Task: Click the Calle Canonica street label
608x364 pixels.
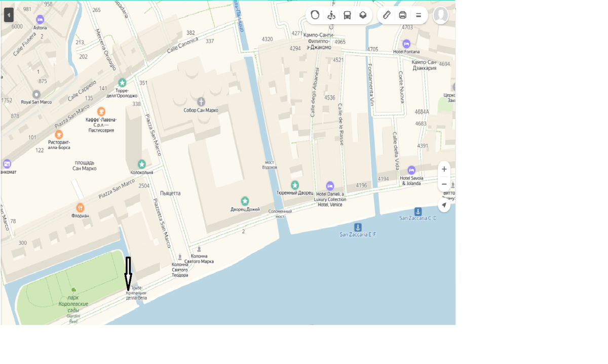Action: (184, 44)
